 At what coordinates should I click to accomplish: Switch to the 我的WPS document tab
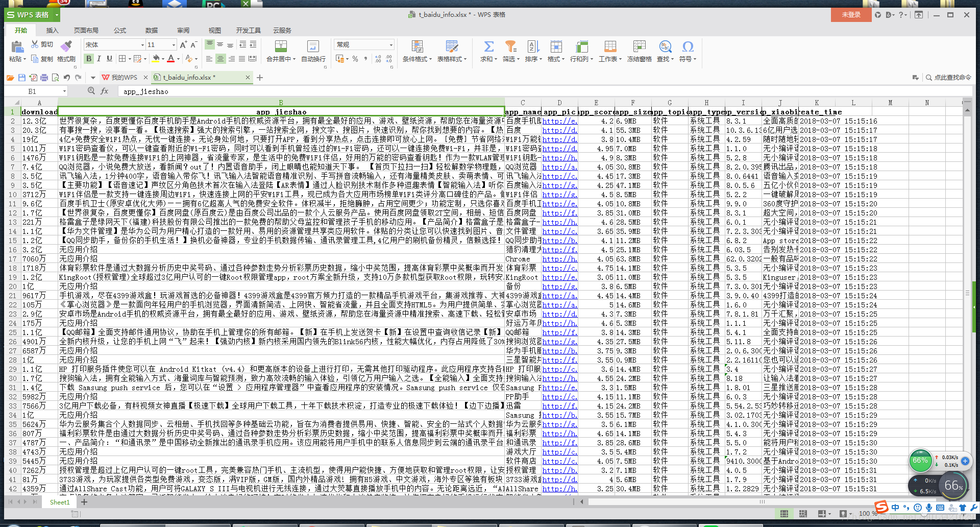(124, 78)
